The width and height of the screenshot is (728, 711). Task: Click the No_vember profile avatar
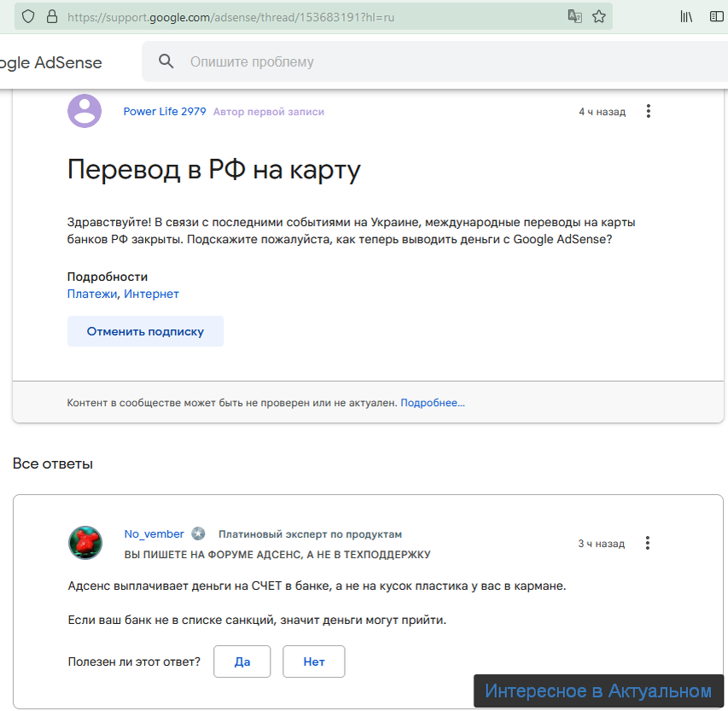(84, 542)
